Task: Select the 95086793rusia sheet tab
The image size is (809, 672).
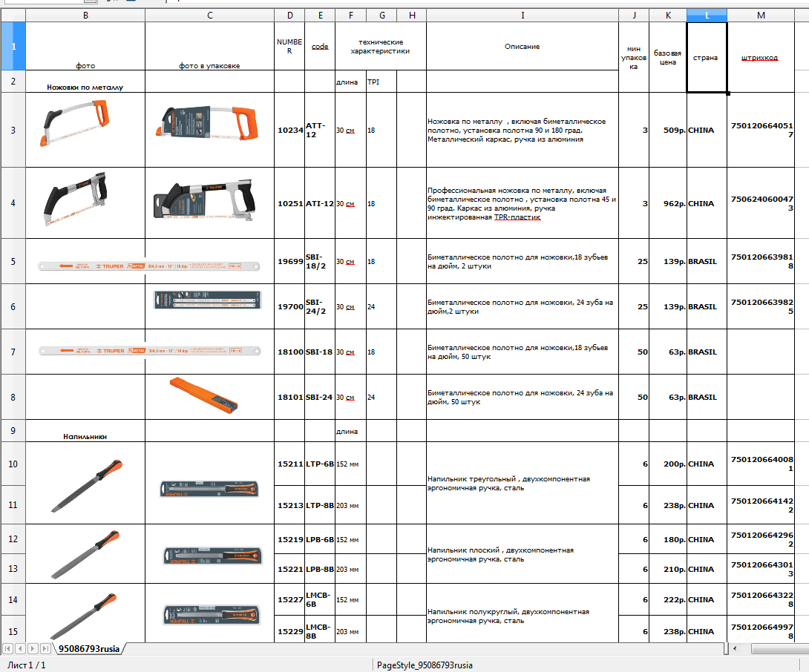Action: tap(89, 649)
